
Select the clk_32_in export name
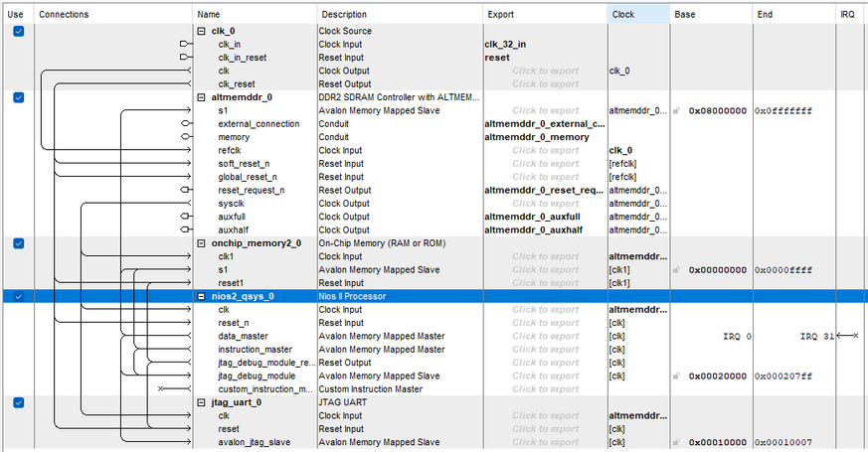pyautogui.click(x=505, y=45)
